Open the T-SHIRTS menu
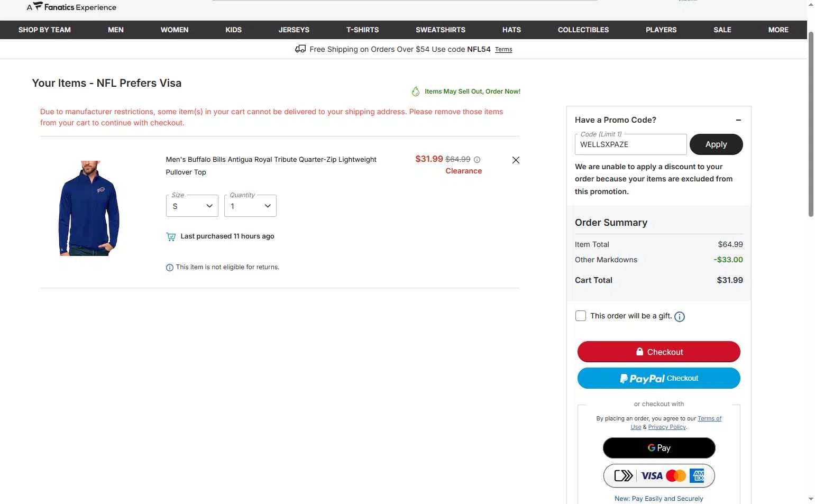Image resolution: width=815 pixels, height=504 pixels. [362, 30]
